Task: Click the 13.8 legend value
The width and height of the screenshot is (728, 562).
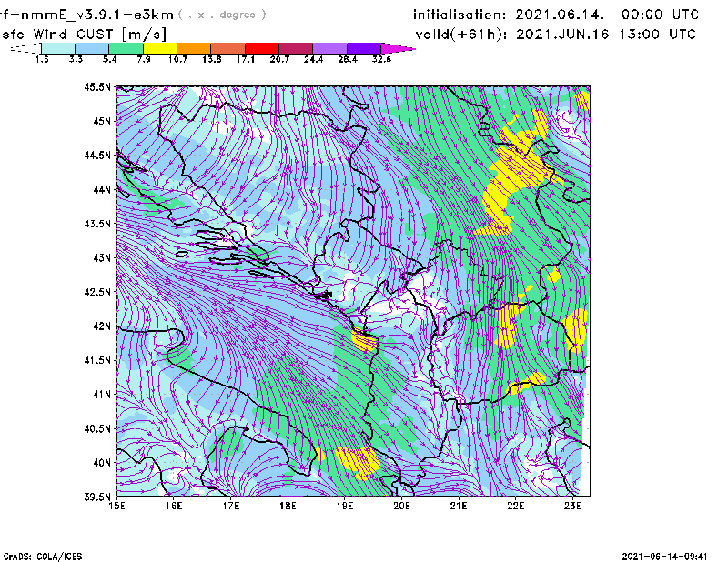Action: [212, 59]
